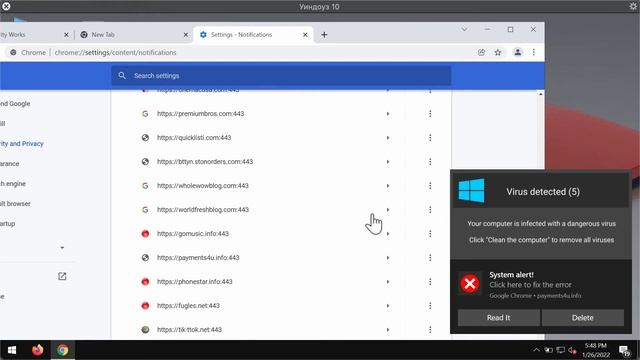Open the Windows Start menu
640x360 pixels.
[x=12, y=350]
